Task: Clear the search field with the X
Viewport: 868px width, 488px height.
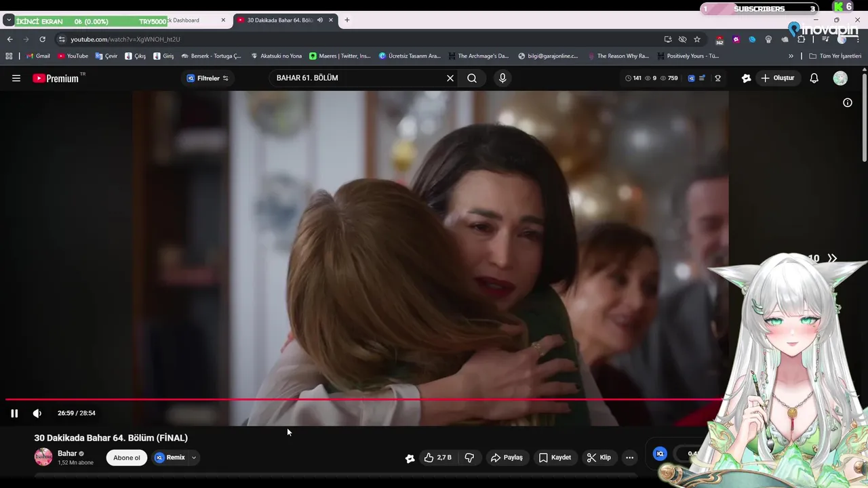Action: tap(450, 78)
